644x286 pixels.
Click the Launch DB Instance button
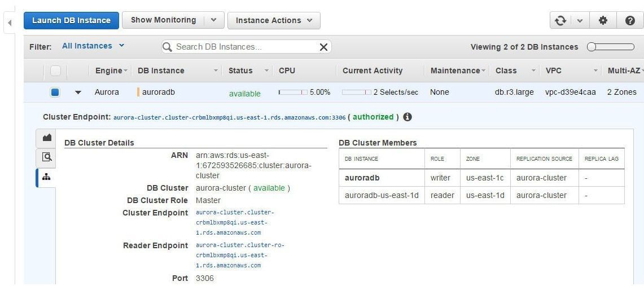[x=72, y=20]
